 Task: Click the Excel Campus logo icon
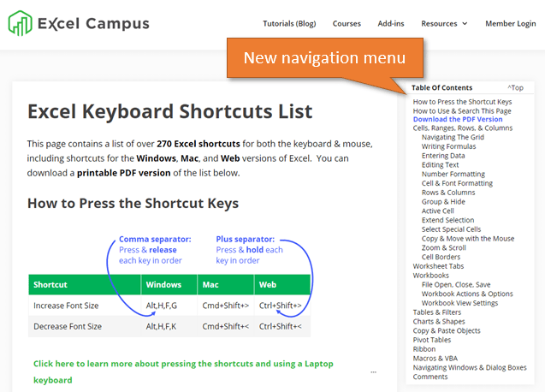point(21,23)
